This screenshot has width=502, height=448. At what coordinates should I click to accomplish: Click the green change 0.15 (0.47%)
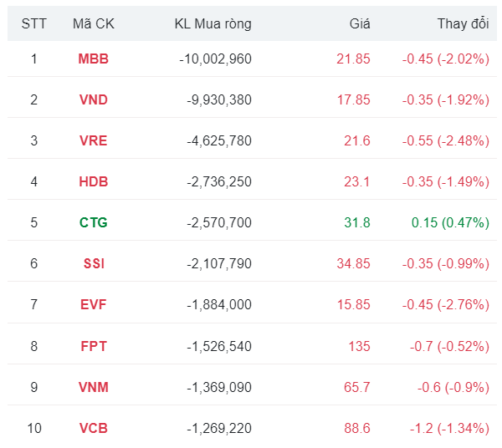click(x=450, y=223)
